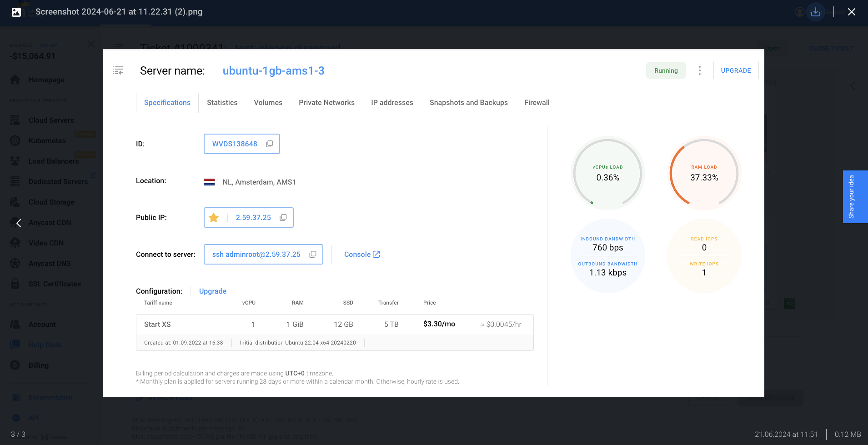This screenshot has height=445, width=868.
Task: Click the Anycast DNS sidebar icon
Action: [x=15, y=264]
